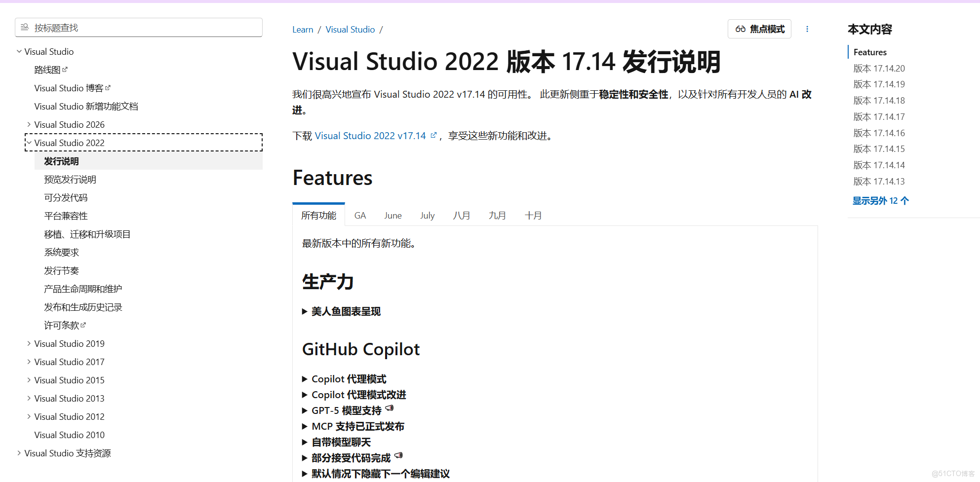Open 路线图 in the sidebar
Viewport: 980px width, 482px height.
(47, 70)
